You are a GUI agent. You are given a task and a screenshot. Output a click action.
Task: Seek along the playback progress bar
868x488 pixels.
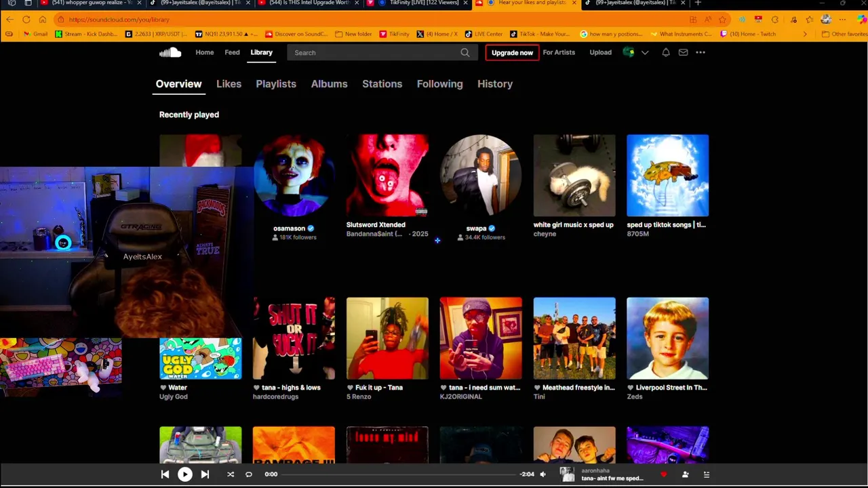(x=399, y=474)
